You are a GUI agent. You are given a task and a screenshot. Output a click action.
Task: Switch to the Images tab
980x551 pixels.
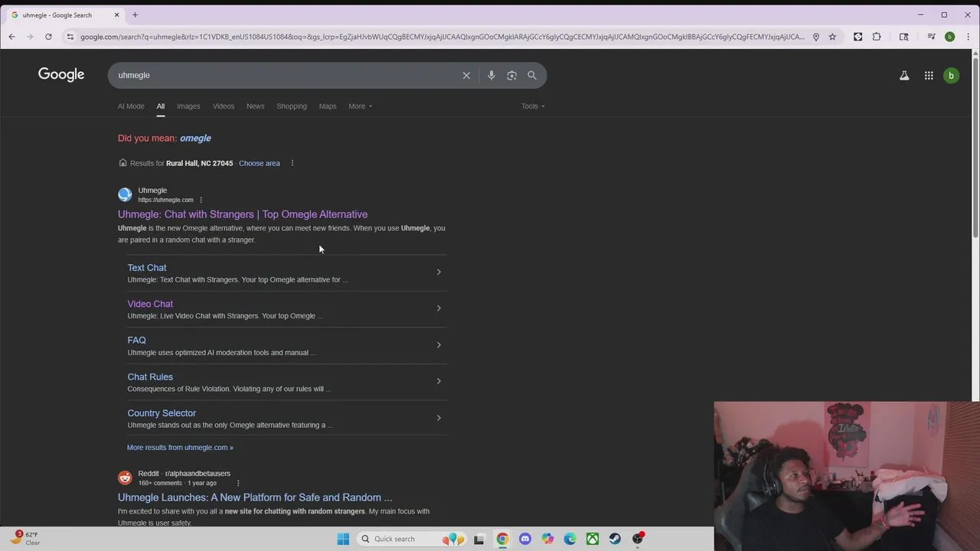pos(188,106)
